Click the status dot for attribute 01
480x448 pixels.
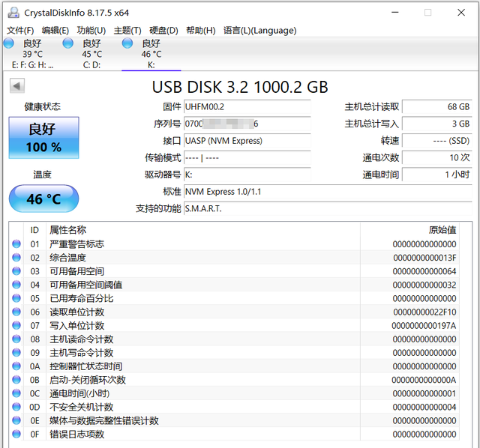coord(16,244)
